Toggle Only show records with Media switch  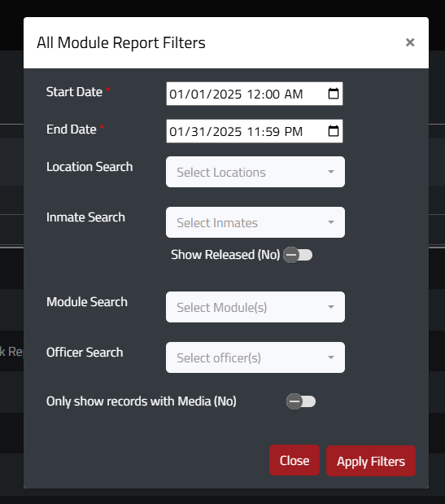coord(301,401)
